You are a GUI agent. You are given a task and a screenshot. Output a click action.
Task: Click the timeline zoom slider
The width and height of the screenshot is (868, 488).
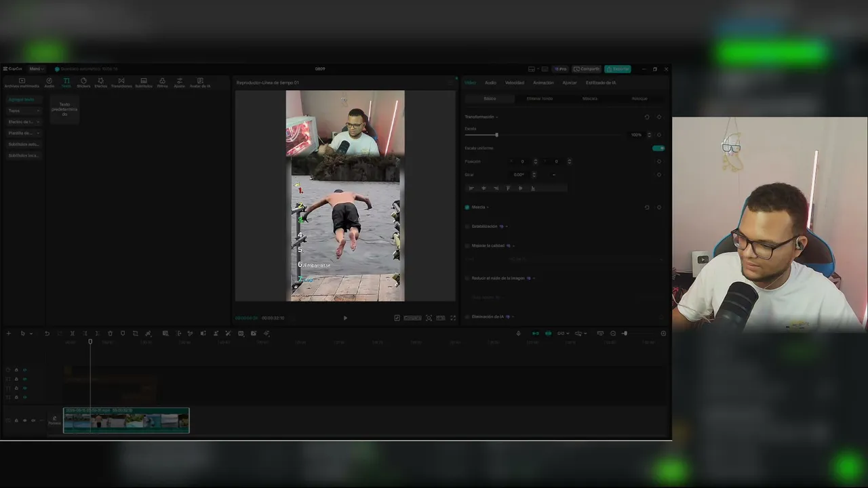point(625,333)
